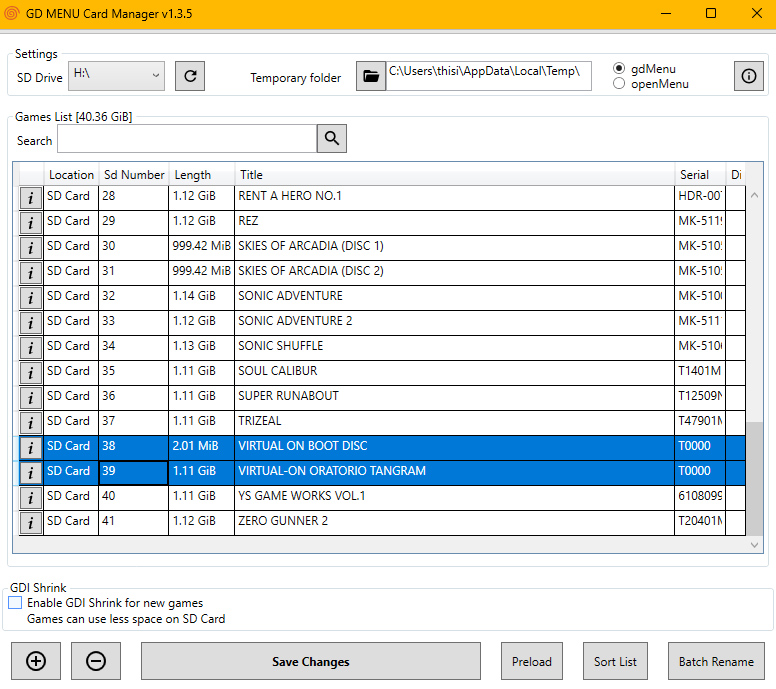Show info for SONIC ADVENTURE row 32
This screenshot has width=776, height=689.
(31, 298)
